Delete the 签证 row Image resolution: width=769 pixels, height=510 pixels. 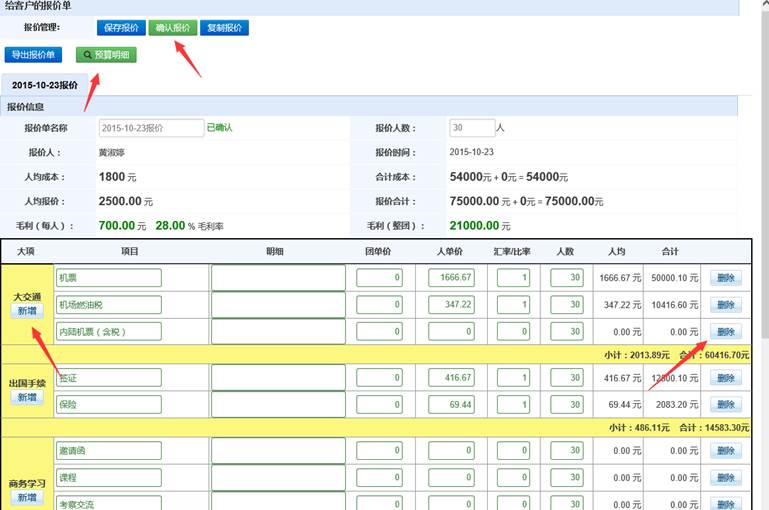click(x=726, y=378)
